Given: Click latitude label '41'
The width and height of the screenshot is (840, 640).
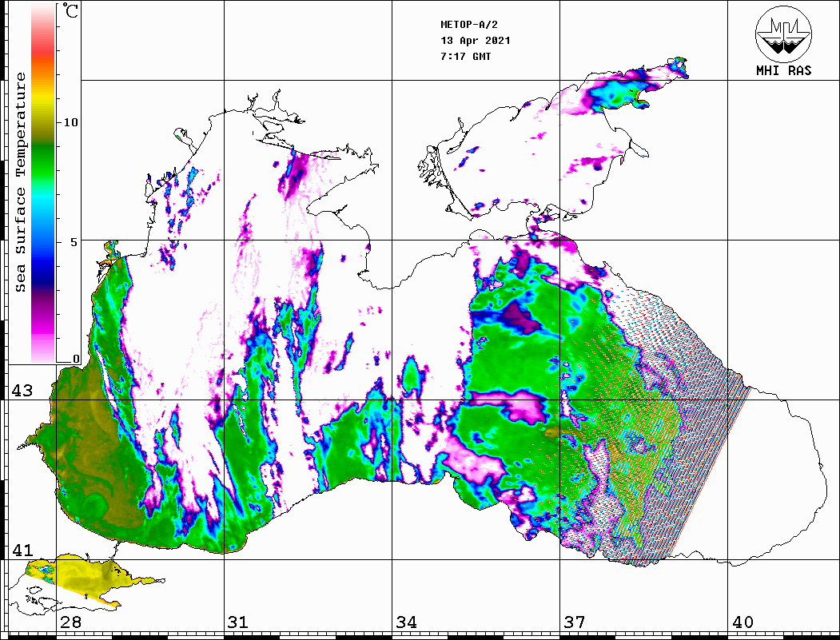Looking at the screenshot, I should [22, 551].
